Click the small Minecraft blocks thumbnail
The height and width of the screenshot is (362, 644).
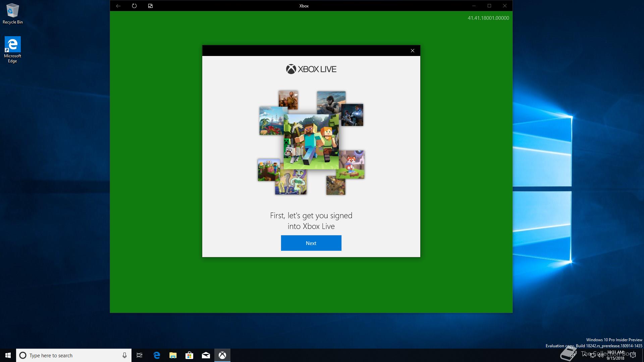[x=269, y=170]
